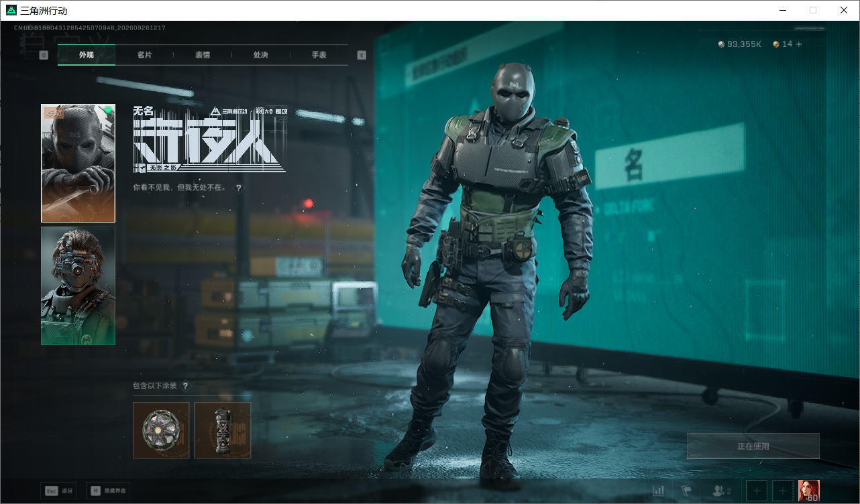The image size is (860, 504).
Task: Minimize the 三角洲行动 window
Action: [782, 10]
